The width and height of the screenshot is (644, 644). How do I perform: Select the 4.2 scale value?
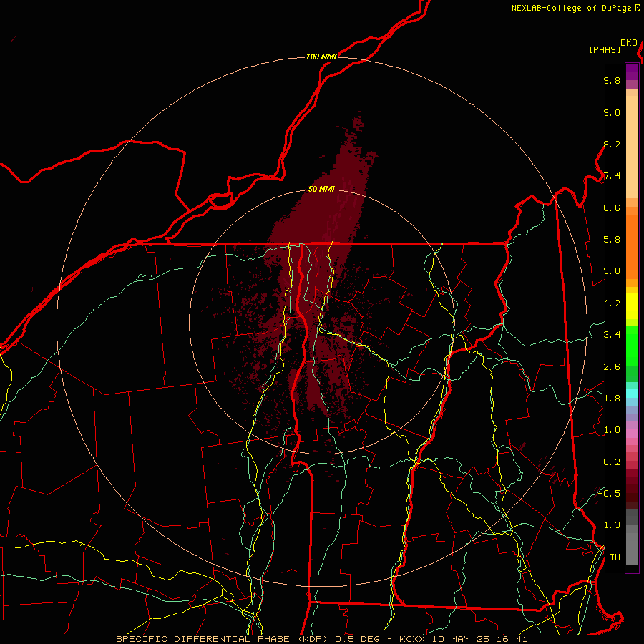tap(612, 303)
